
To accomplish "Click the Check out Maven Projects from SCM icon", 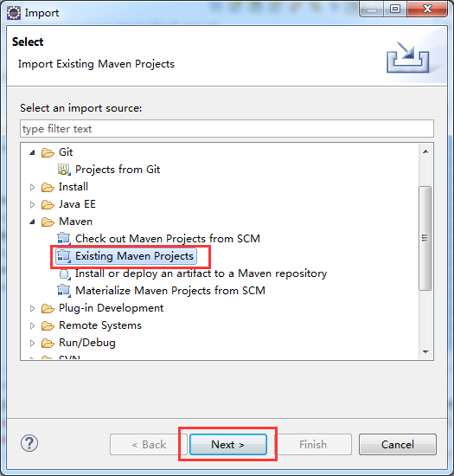I will [x=64, y=239].
